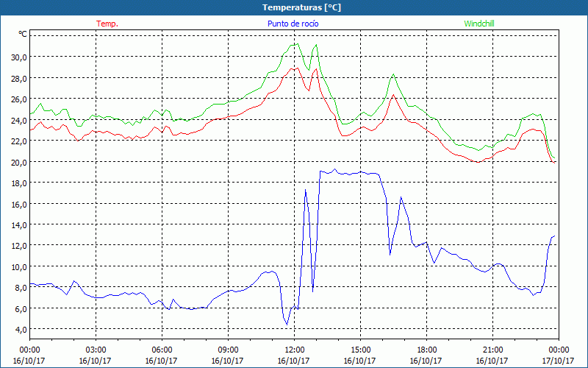588x368 pixels.
Task: Click the '22,0' y-axis value
Action: click(19, 141)
